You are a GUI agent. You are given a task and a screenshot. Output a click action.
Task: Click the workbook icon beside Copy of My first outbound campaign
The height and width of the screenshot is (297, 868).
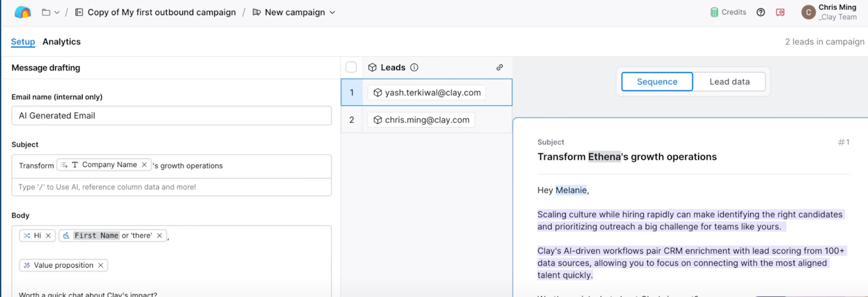point(79,12)
